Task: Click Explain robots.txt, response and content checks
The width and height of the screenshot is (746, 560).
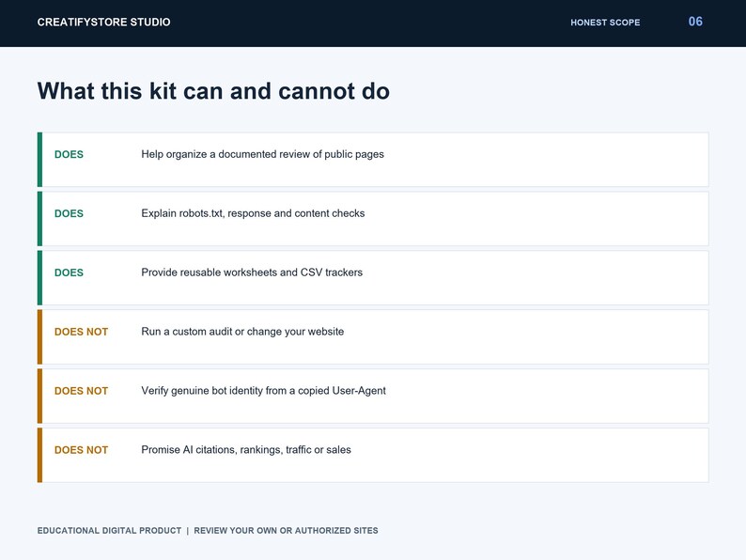Action: (253, 213)
